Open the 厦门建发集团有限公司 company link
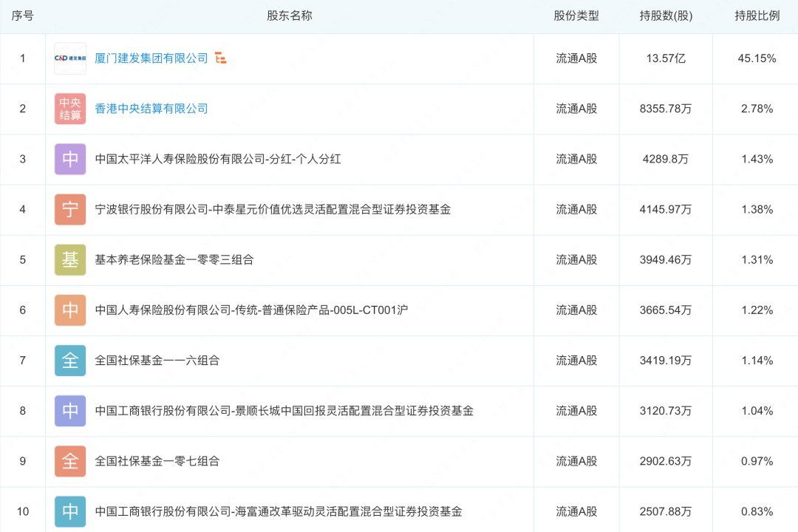Viewport: 798px width, 532px height. 151,58
